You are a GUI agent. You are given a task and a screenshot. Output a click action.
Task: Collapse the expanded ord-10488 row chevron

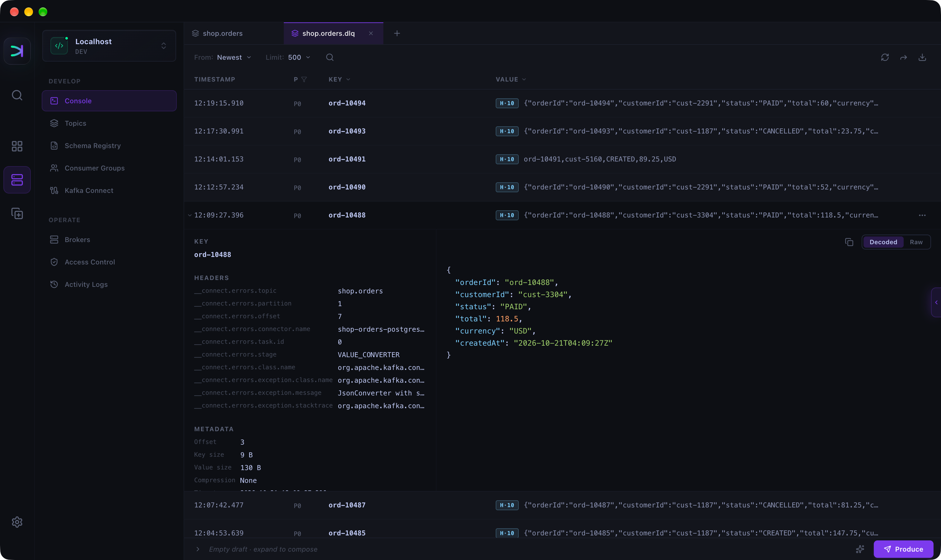190,216
